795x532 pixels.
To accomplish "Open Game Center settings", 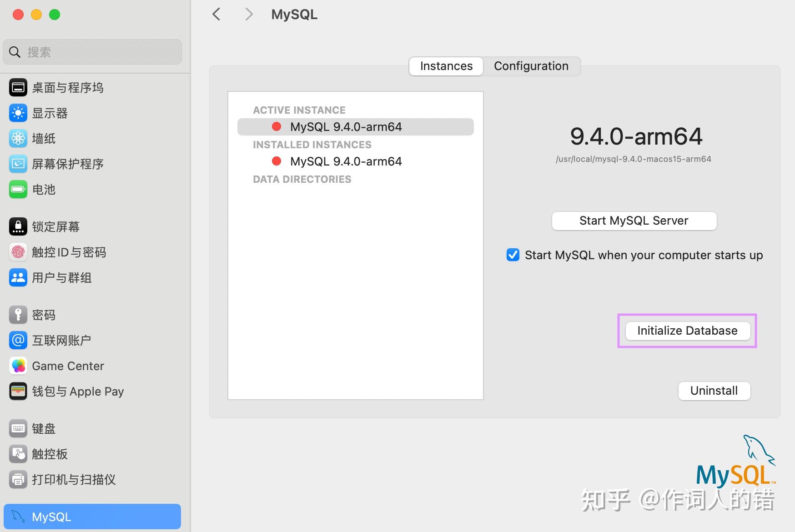I will click(68, 366).
